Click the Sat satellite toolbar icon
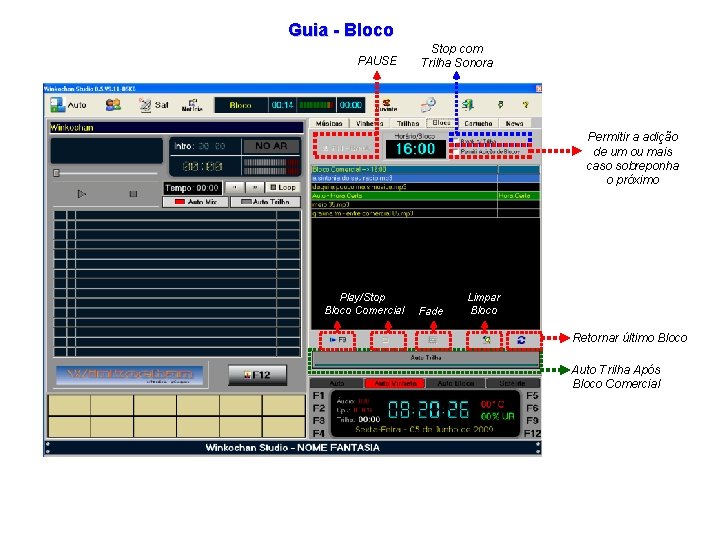720x540 pixels. [x=153, y=105]
